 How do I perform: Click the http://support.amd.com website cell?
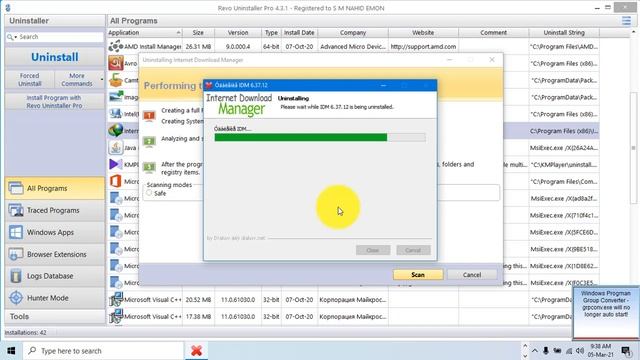(x=423, y=47)
